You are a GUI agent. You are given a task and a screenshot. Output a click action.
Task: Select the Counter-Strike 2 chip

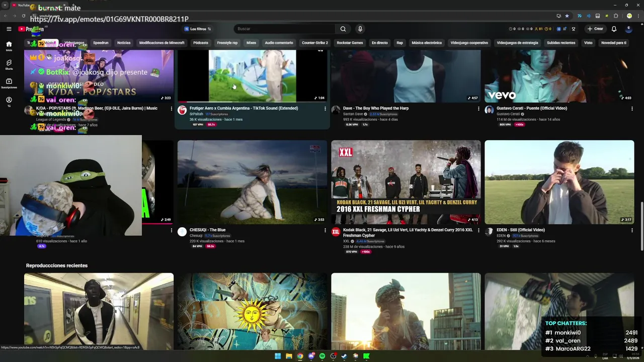315,43
